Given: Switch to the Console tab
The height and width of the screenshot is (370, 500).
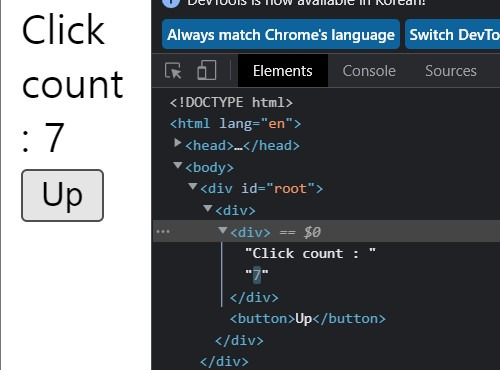Looking at the screenshot, I should [369, 71].
